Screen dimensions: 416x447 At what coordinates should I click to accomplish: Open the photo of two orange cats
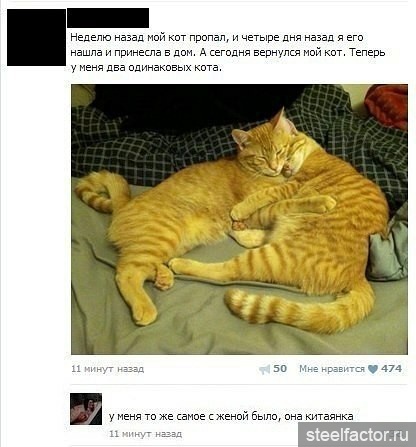[239, 219]
